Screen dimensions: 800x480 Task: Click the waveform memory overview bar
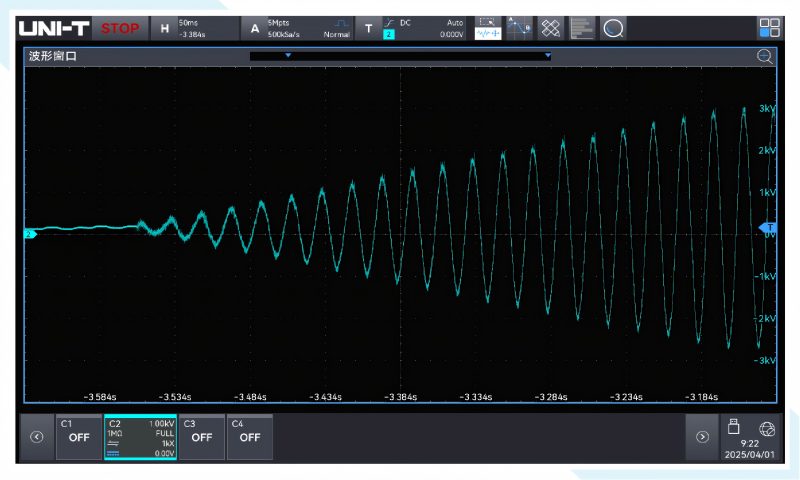click(401, 56)
